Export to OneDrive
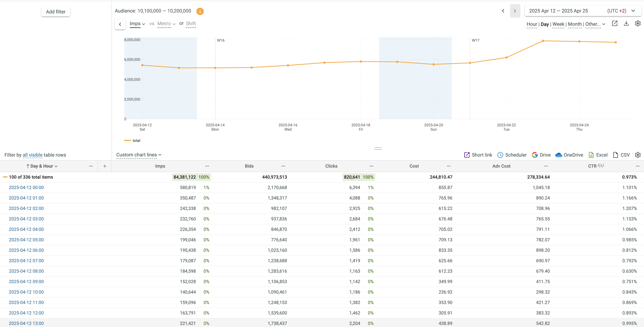Image resolution: width=644 pixels, height=327 pixels. point(569,155)
